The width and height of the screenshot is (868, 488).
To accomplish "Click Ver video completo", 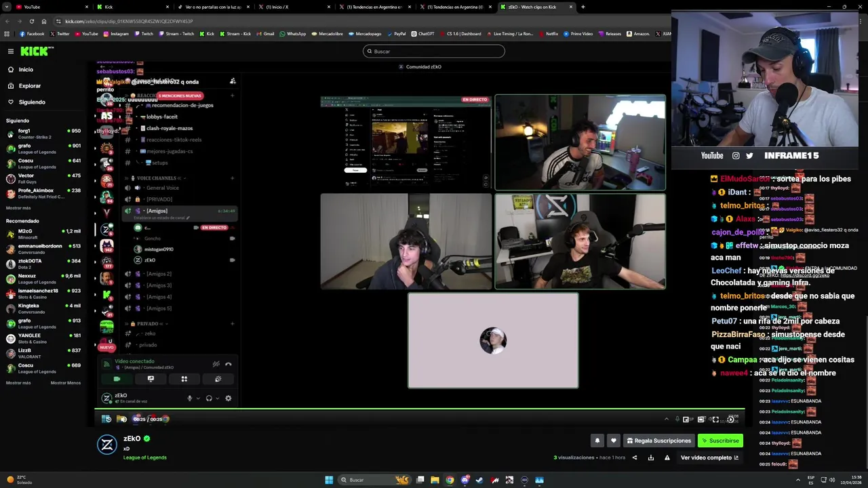I will [709, 457].
